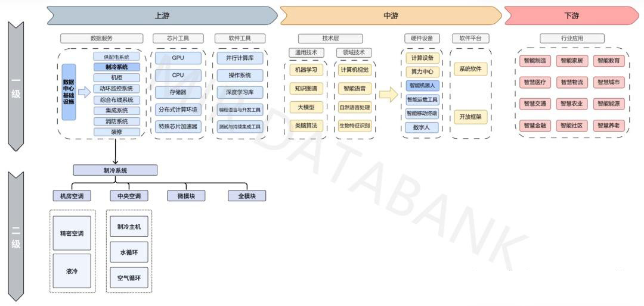Select the highlighted 制冷系统 item in 数据服务 list
The width and height of the screenshot is (644, 306).
coord(116,67)
